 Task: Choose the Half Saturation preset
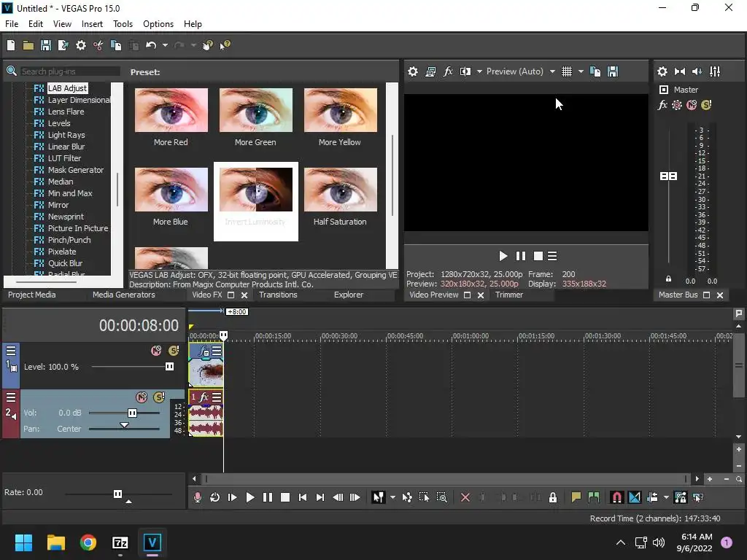click(x=340, y=197)
